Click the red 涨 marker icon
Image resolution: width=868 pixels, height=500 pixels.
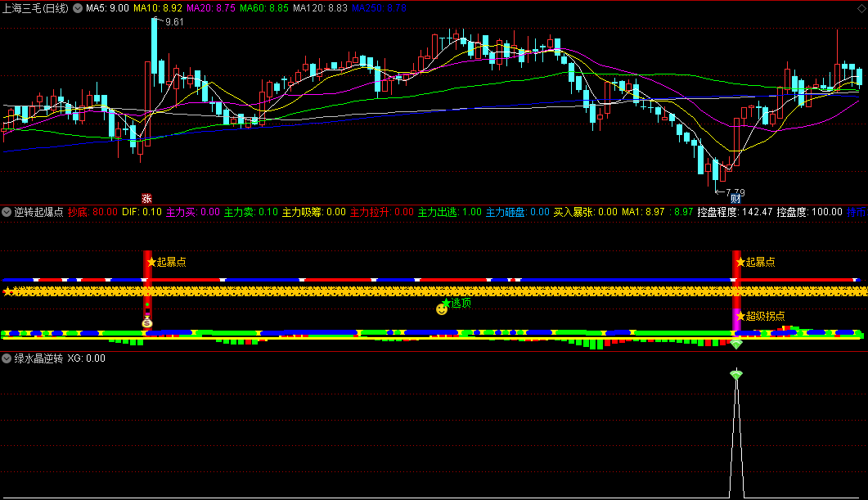point(146,198)
